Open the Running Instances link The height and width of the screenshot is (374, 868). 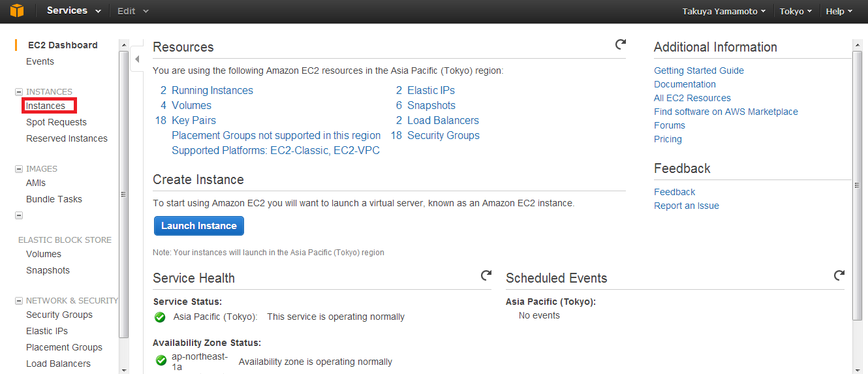[212, 90]
